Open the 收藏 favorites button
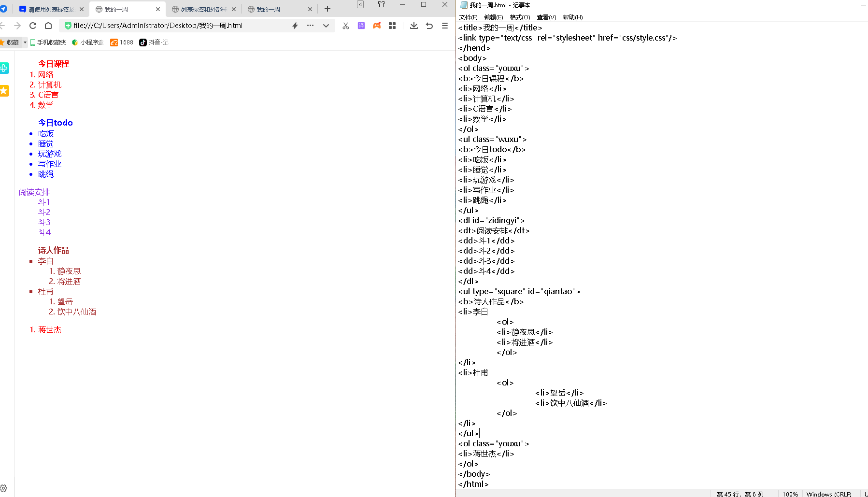Viewport: 868px width, 497px height. [x=10, y=43]
